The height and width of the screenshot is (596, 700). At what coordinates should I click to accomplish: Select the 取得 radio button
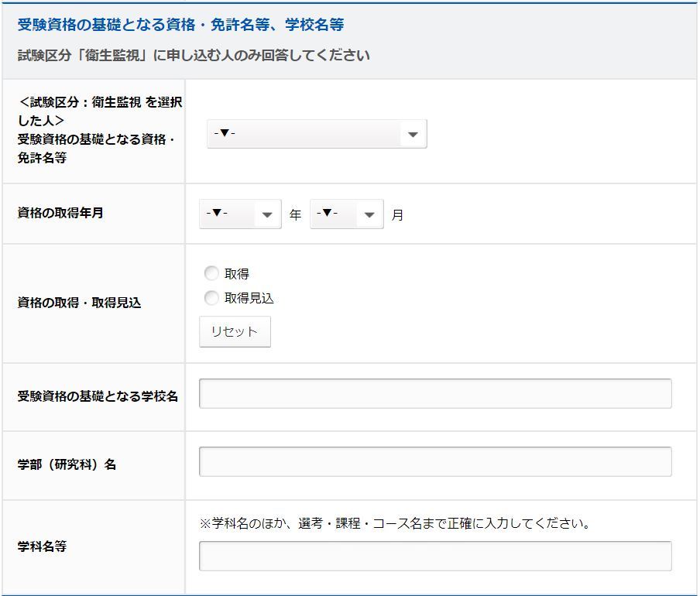211,273
